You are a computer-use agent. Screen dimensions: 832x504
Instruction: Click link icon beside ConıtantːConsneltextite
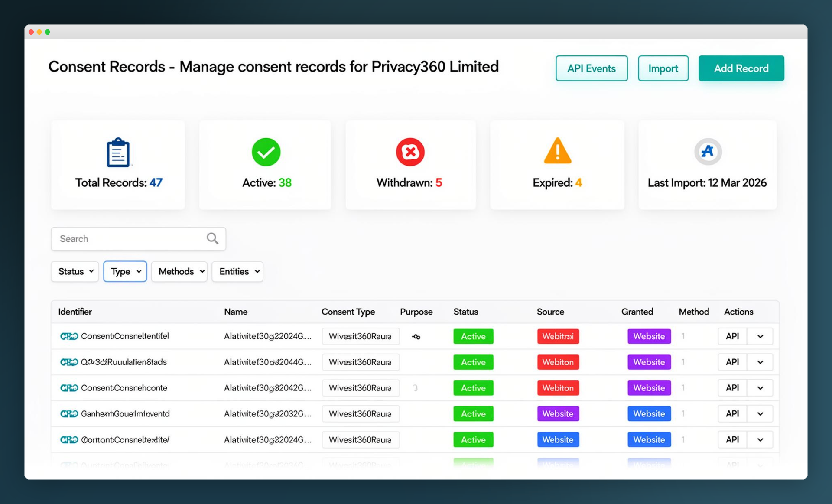point(69,439)
